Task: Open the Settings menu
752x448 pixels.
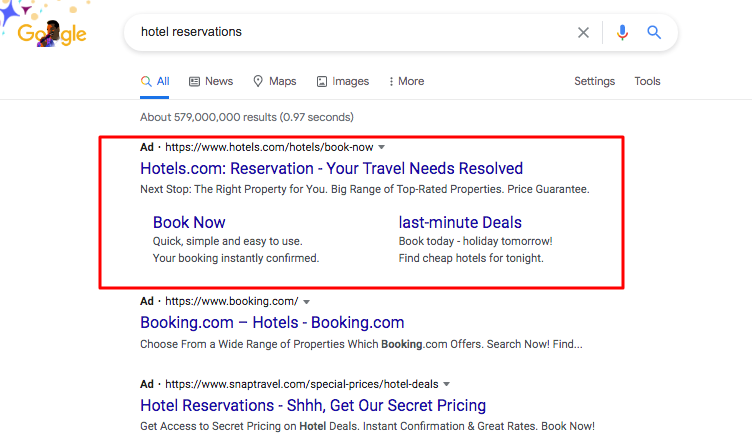Action: [594, 81]
